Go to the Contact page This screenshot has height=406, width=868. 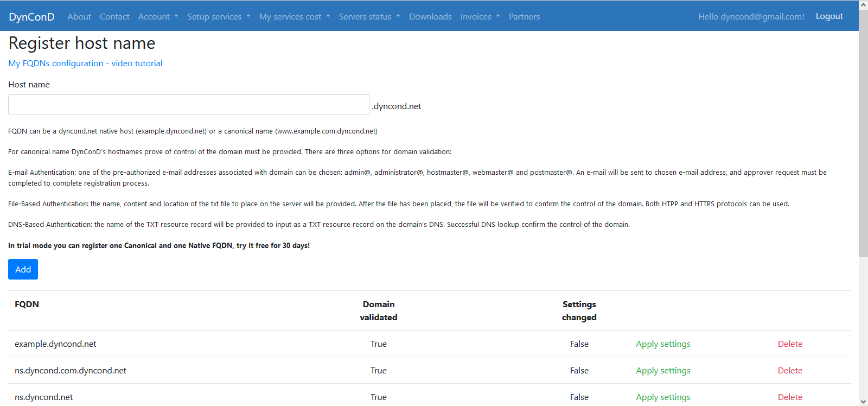pos(114,17)
